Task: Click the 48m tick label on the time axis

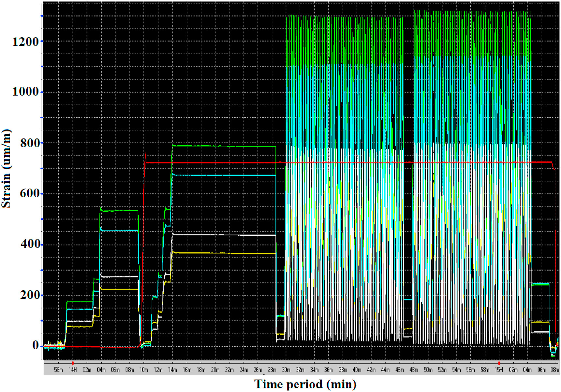Action: coord(414,370)
